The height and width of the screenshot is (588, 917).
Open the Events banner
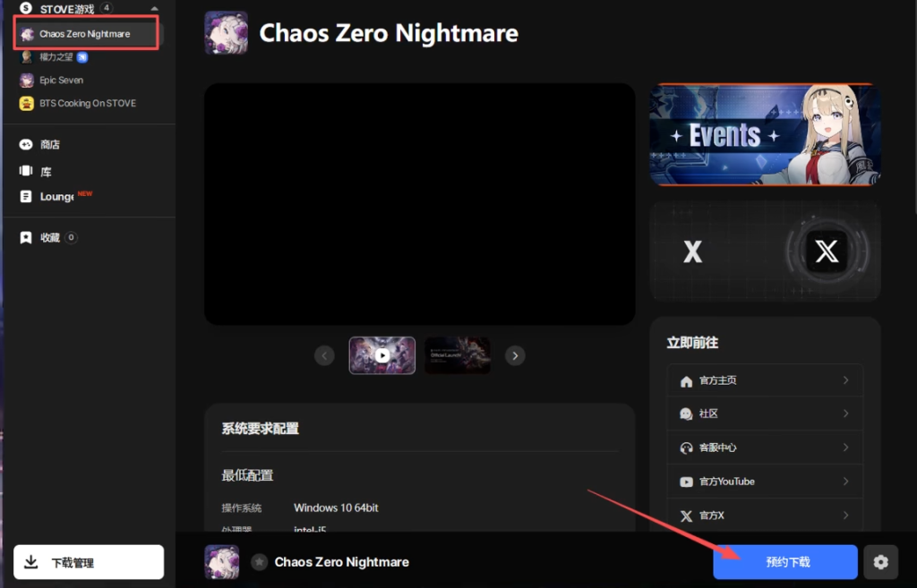(x=765, y=135)
